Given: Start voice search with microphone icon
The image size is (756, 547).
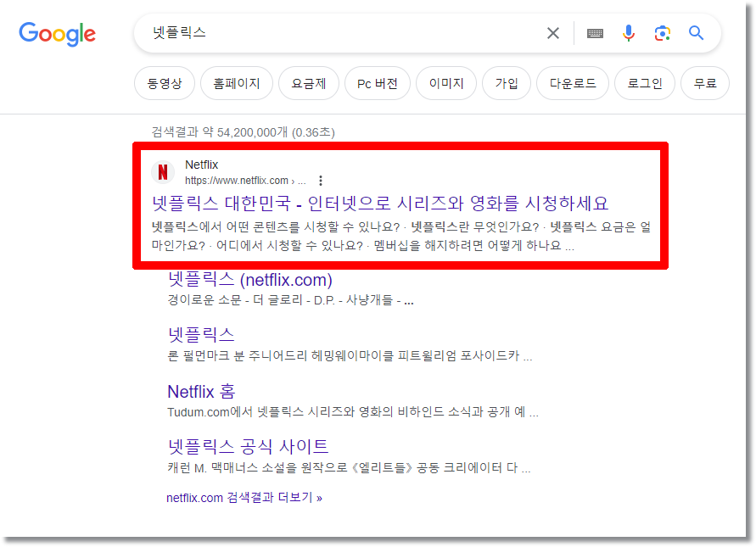Looking at the screenshot, I should tap(628, 33).
